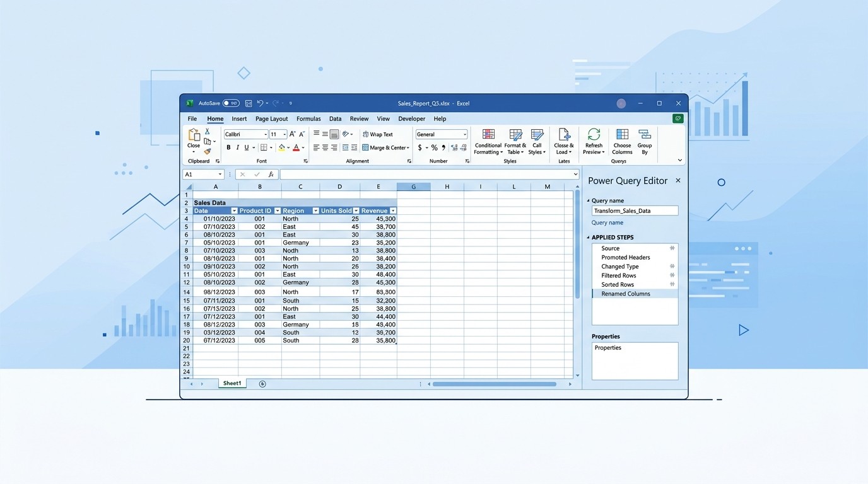Open the Cell Styles gallery
868x484 pixels.
537,142
